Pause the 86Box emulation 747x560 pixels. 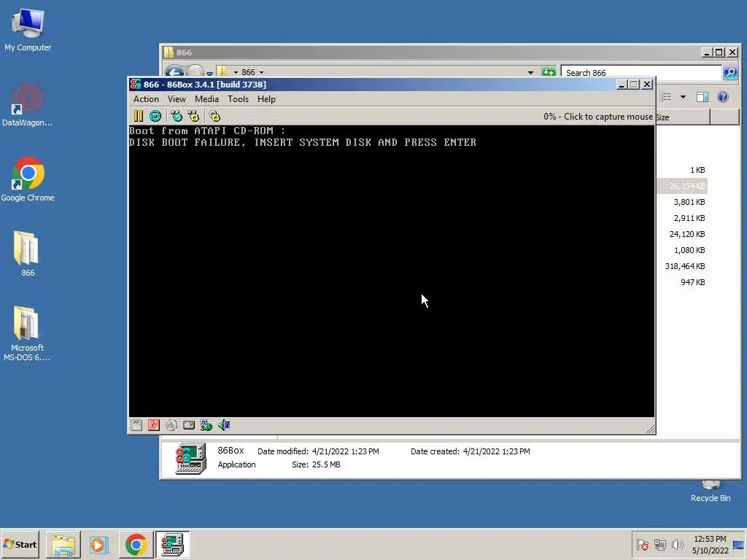click(138, 116)
